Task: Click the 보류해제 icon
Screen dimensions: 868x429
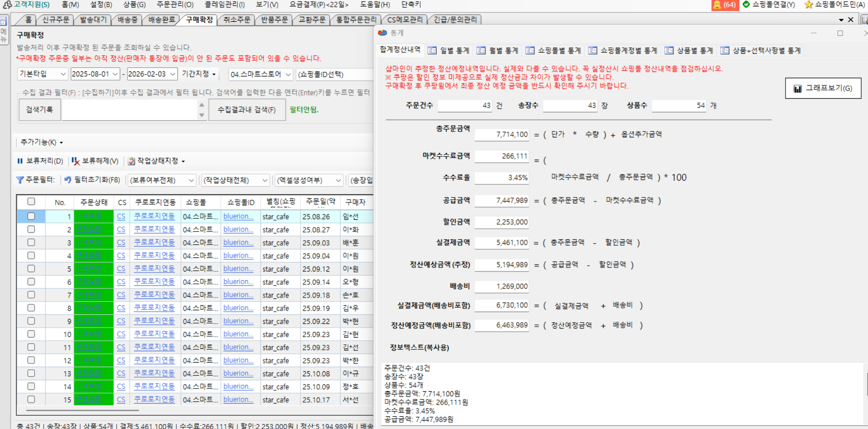Action: click(76, 161)
